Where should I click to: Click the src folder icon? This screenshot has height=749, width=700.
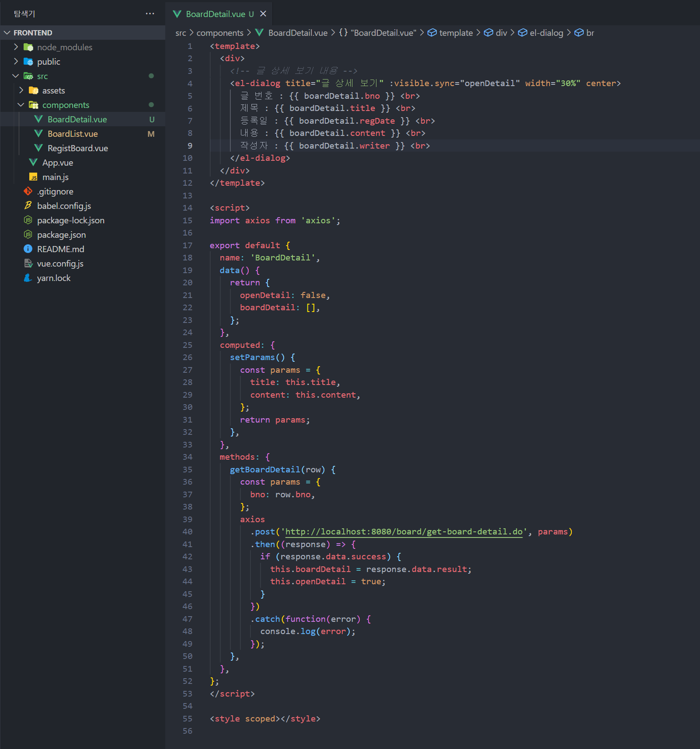click(x=28, y=76)
